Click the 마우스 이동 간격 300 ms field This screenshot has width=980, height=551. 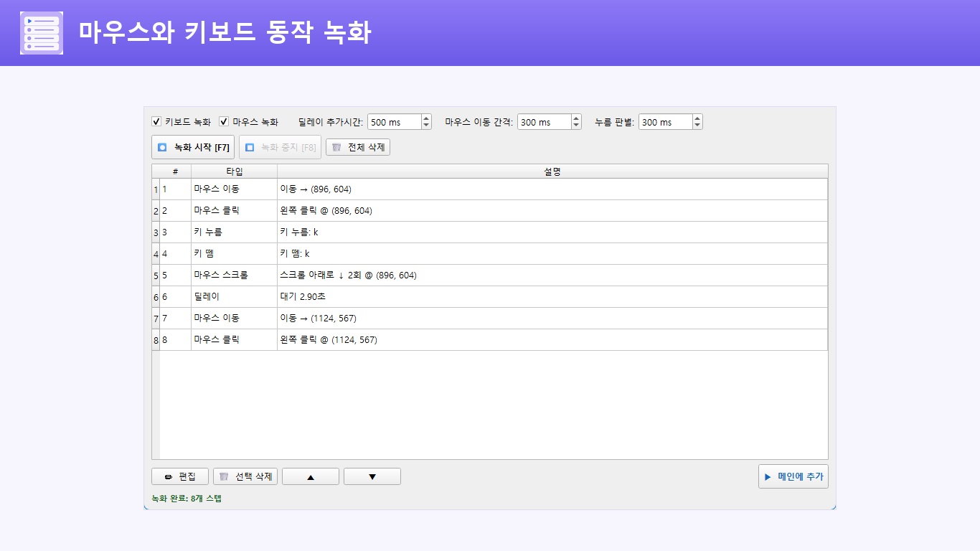[544, 122]
